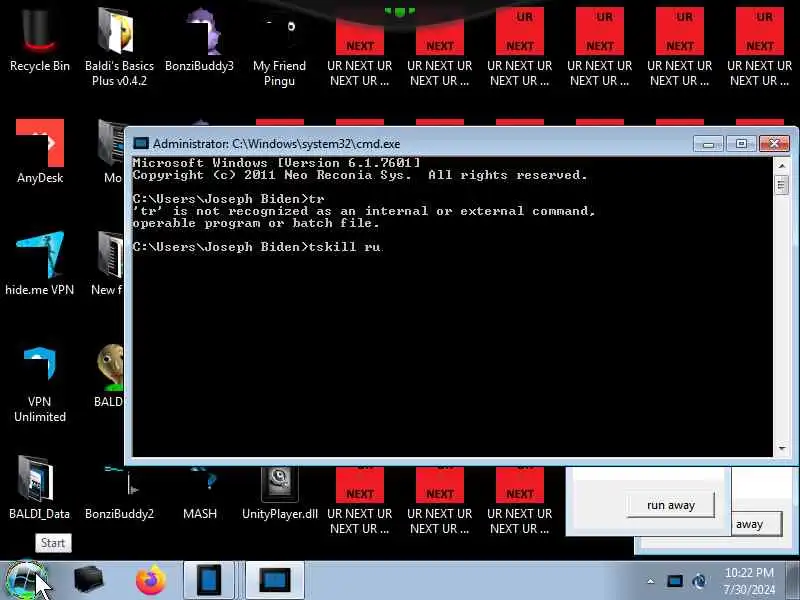800x600 pixels.
Task: Open the Recycle Bin desktop icon
Action: click(39, 41)
